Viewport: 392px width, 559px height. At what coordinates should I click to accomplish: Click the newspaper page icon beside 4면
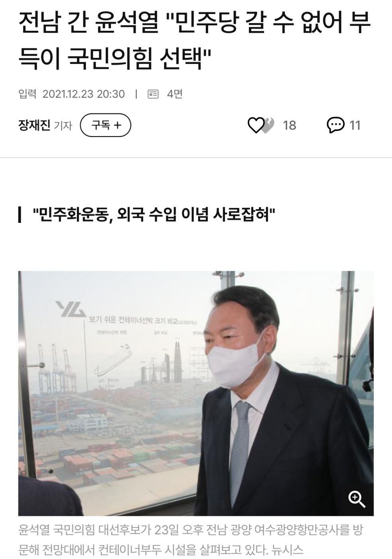click(153, 94)
